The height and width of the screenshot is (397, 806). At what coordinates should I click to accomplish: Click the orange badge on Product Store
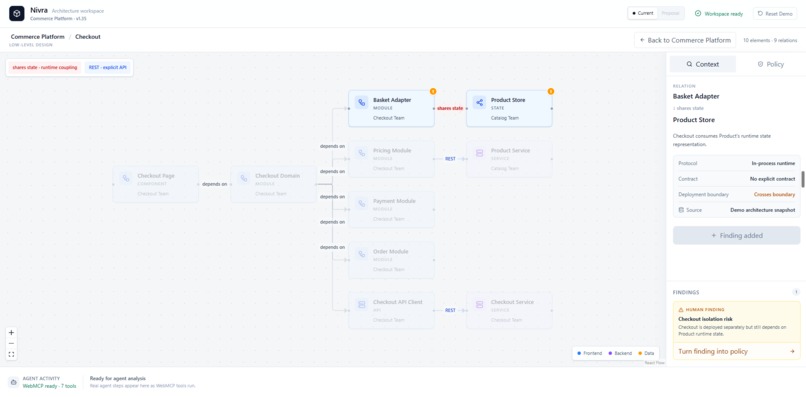point(551,92)
